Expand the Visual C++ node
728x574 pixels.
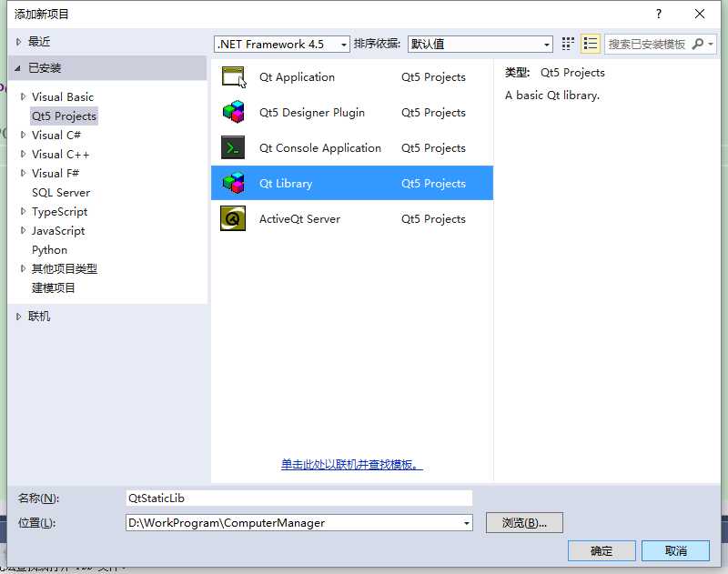tap(23, 154)
